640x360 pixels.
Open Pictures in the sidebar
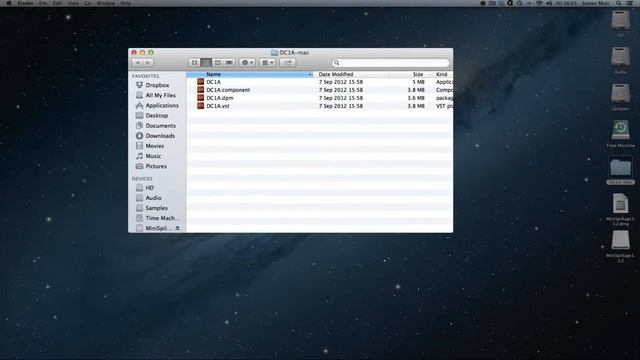156,166
